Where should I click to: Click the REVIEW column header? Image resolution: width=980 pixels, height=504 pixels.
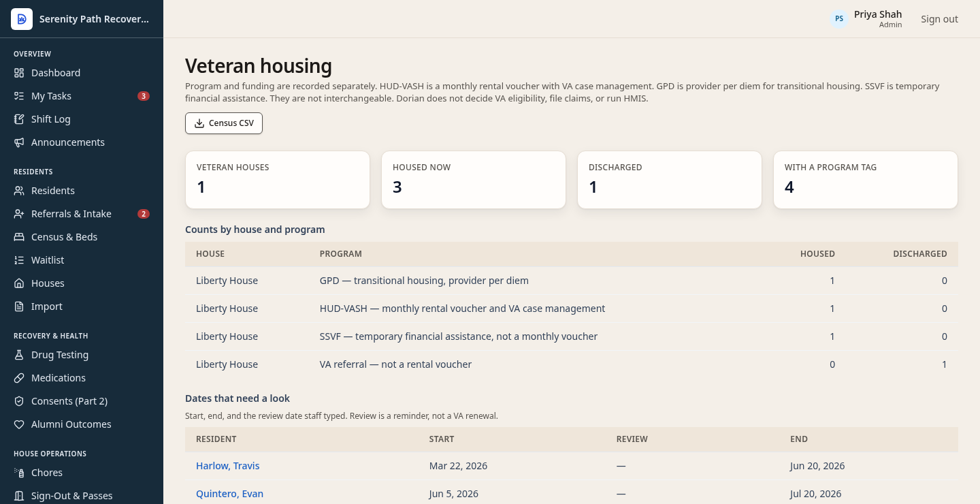coord(632,439)
